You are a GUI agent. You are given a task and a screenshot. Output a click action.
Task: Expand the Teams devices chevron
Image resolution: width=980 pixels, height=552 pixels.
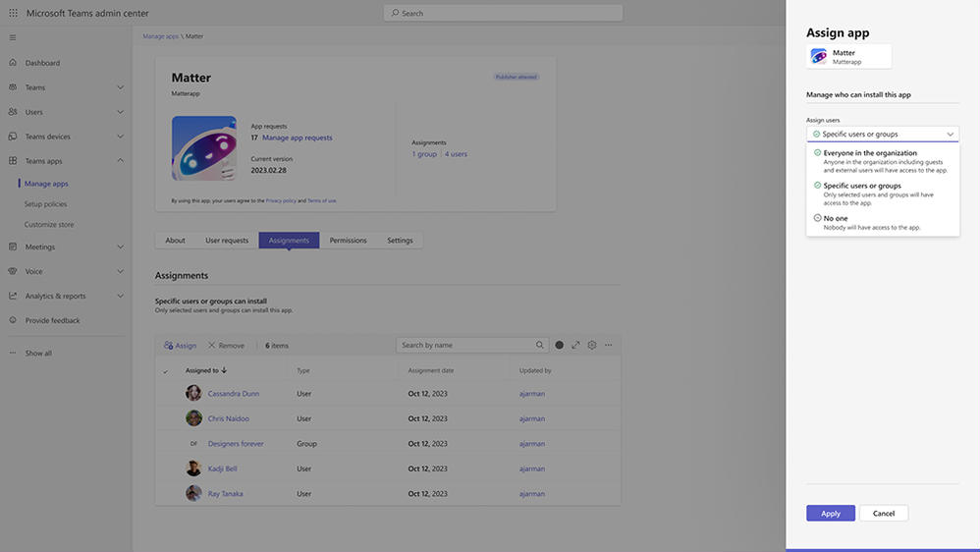coord(120,137)
